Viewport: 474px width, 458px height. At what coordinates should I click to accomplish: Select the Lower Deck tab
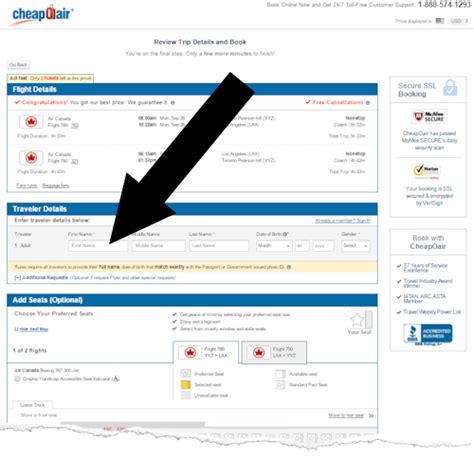tap(32, 405)
